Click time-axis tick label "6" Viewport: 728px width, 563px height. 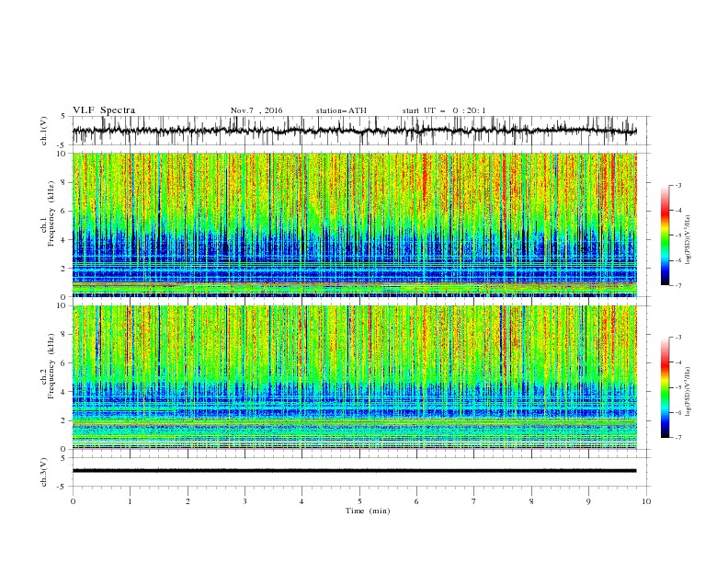[416, 501]
